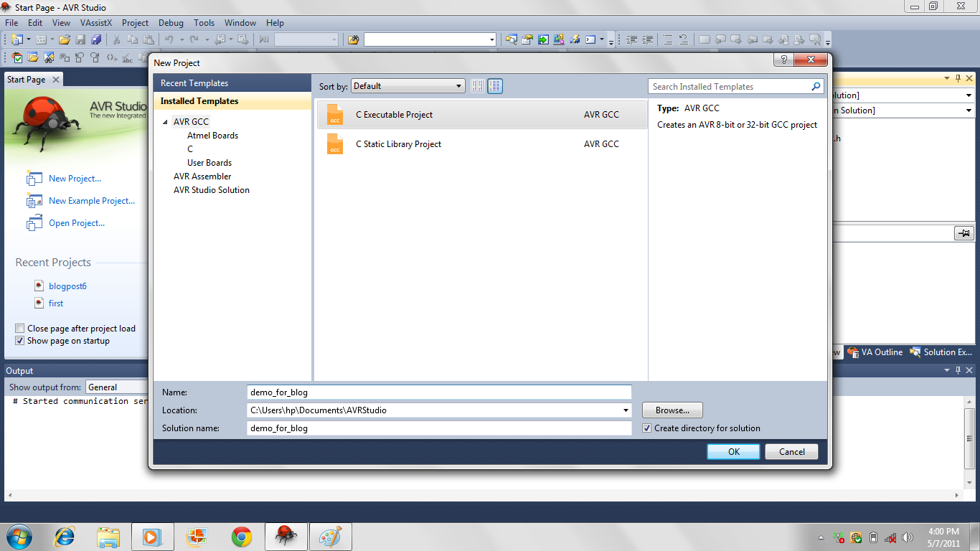Uncheck Create directory for solution

pos(647,428)
